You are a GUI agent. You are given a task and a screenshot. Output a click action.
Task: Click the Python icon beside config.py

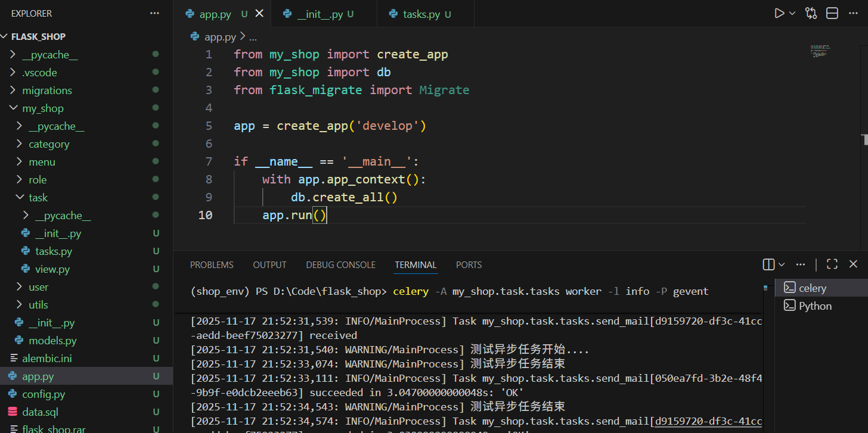coord(13,394)
